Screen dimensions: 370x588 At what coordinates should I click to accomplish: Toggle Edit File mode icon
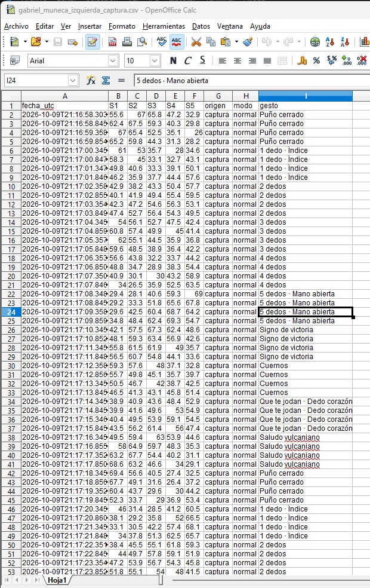click(92, 42)
